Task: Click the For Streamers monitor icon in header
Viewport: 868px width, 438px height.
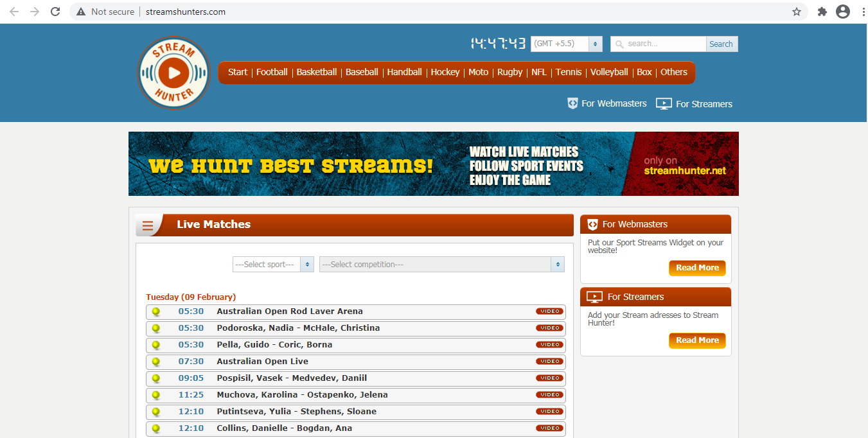Action: tap(664, 104)
